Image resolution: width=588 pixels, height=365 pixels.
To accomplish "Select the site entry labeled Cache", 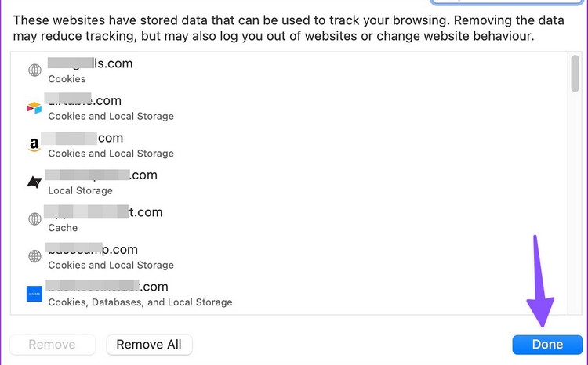I will pyautogui.click(x=235, y=219).
